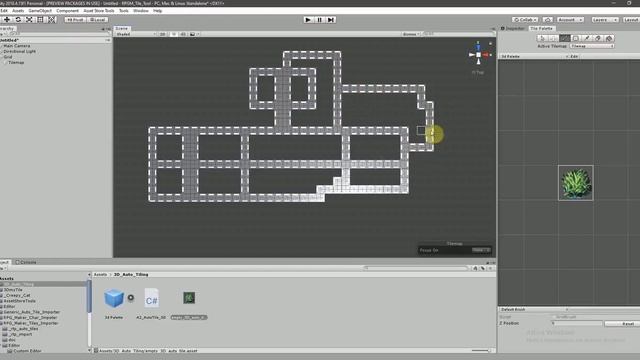Click the Project icon size slider

pyautogui.click(x=481, y=351)
